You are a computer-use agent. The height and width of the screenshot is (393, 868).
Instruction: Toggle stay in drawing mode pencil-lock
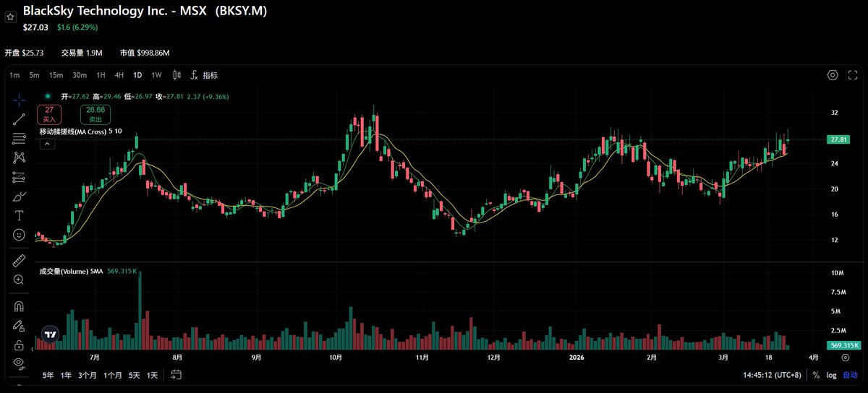click(x=19, y=325)
